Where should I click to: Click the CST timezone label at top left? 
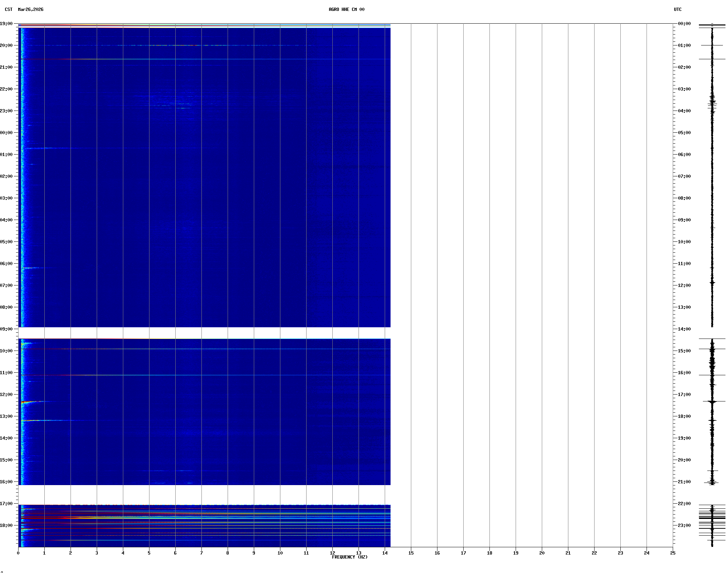click(x=8, y=9)
